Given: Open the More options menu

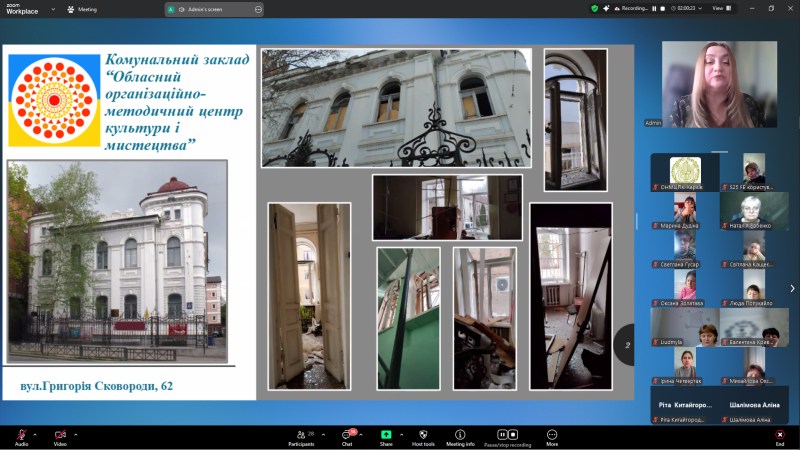Looking at the screenshot, I should tap(551, 435).
